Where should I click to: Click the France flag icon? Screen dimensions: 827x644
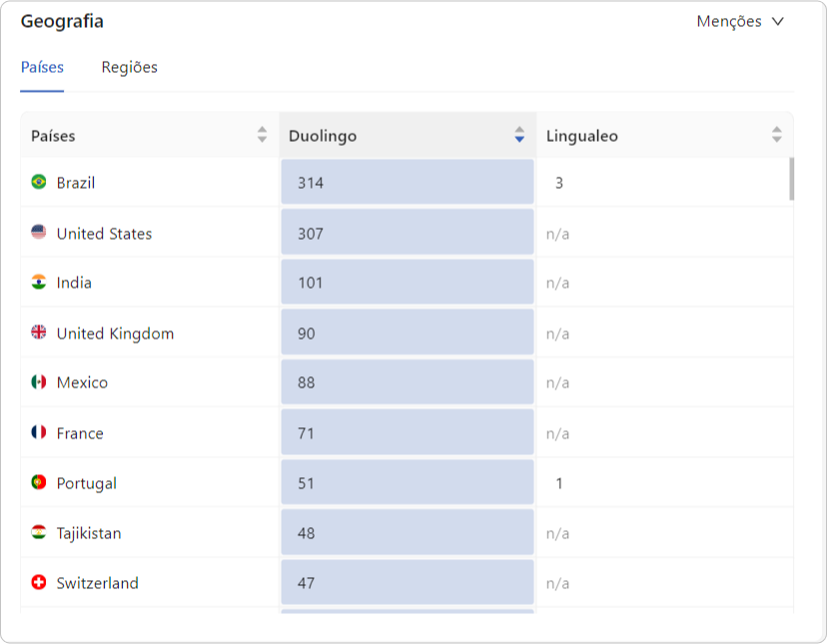pyautogui.click(x=39, y=432)
